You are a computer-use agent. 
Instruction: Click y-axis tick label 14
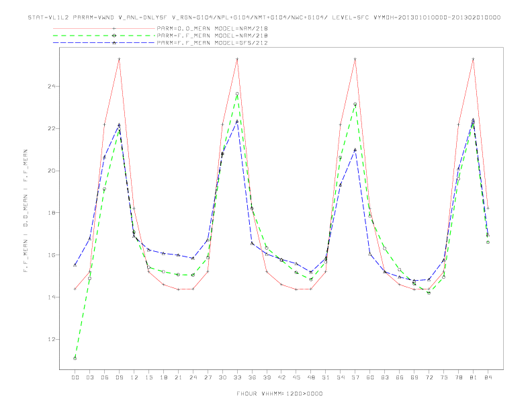pos(51,297)
